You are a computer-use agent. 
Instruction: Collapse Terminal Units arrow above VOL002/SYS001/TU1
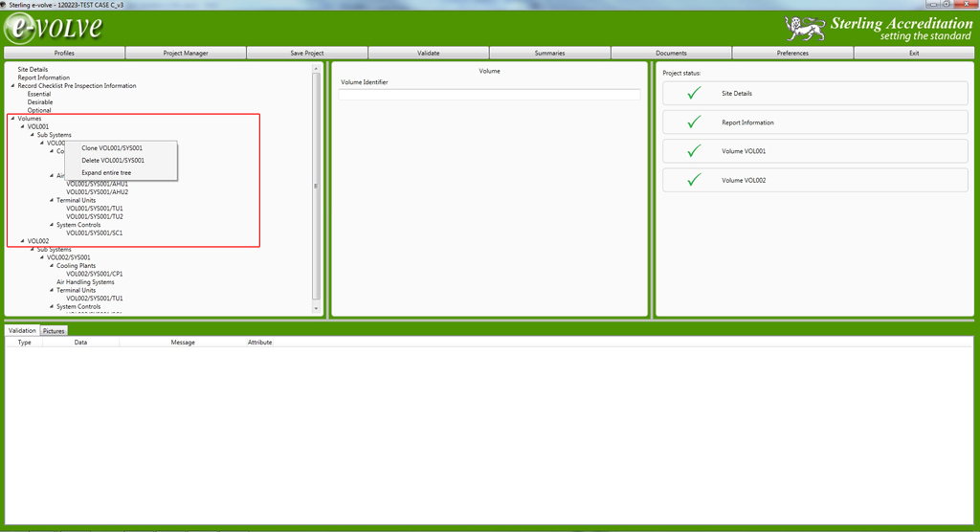52,290
